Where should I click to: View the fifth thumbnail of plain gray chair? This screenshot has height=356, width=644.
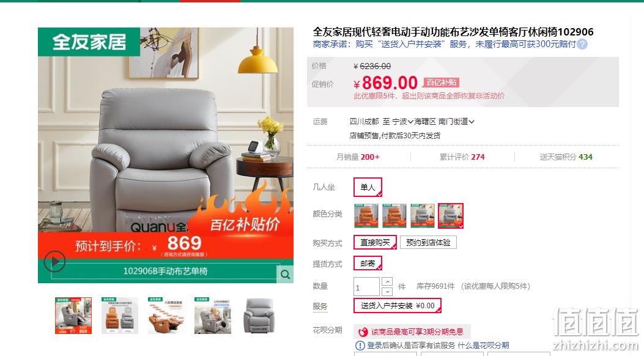[x=259, y=316]
